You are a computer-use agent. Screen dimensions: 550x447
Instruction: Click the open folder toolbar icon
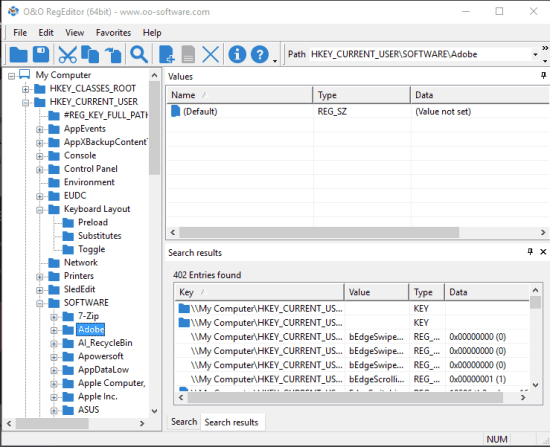pos(19,54)
